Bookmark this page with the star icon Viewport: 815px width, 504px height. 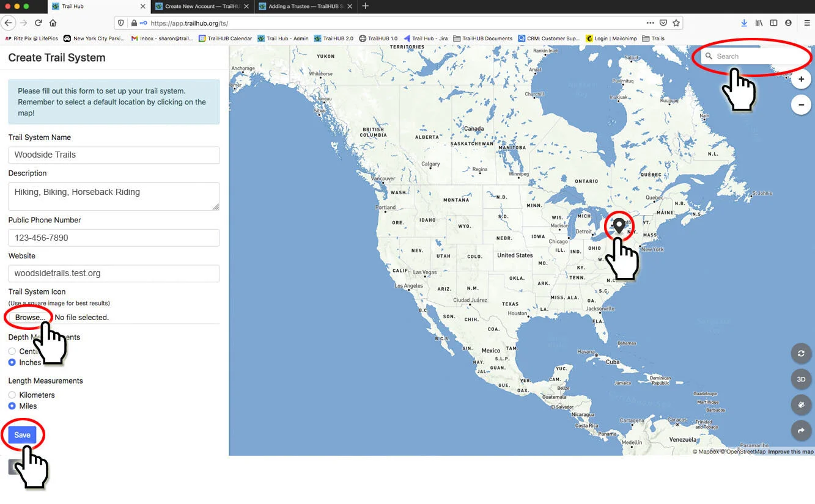tap(676, 23)
